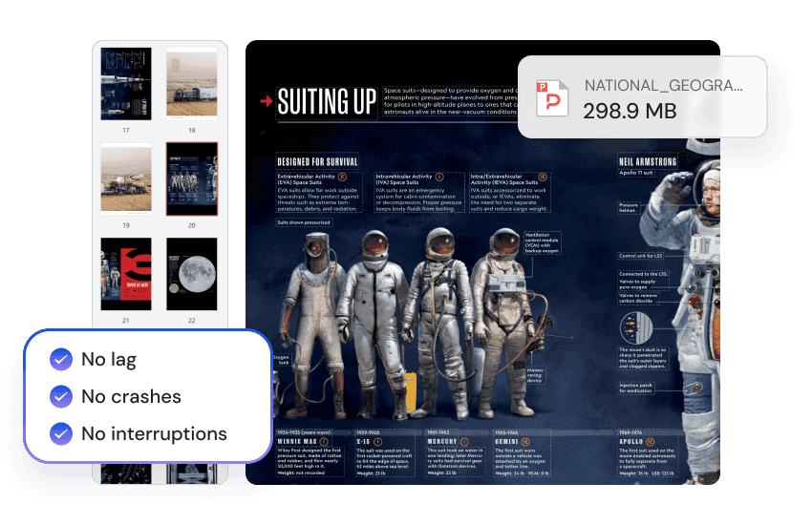The height and width of the screenshot is (525, 812).
Task: Click the NATIONAL_GEOGRA file name
Action: pos(663,85)
